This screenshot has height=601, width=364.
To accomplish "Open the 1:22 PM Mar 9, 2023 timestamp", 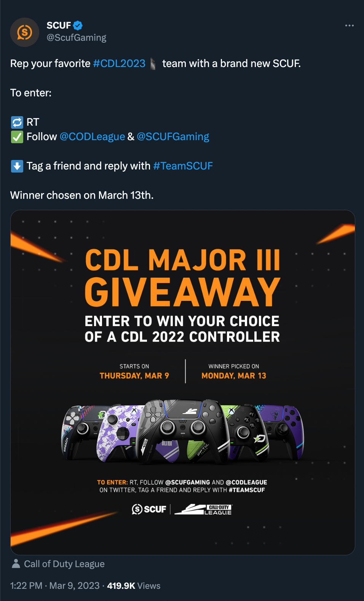I will pyautogui.click(x=55, y=586).
